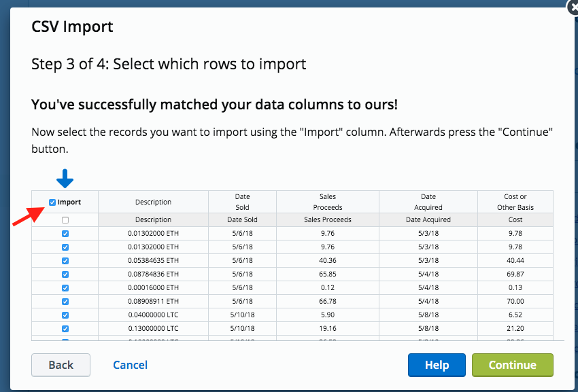
Task: Click the Sales Proceeds value 0.12
Action: point(328,288)
